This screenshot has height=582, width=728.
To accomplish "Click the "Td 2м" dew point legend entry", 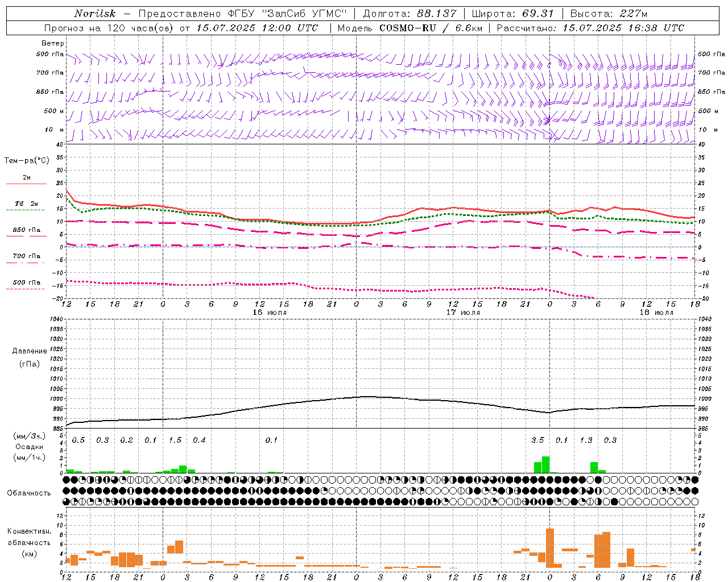I will tap(27, 203).
